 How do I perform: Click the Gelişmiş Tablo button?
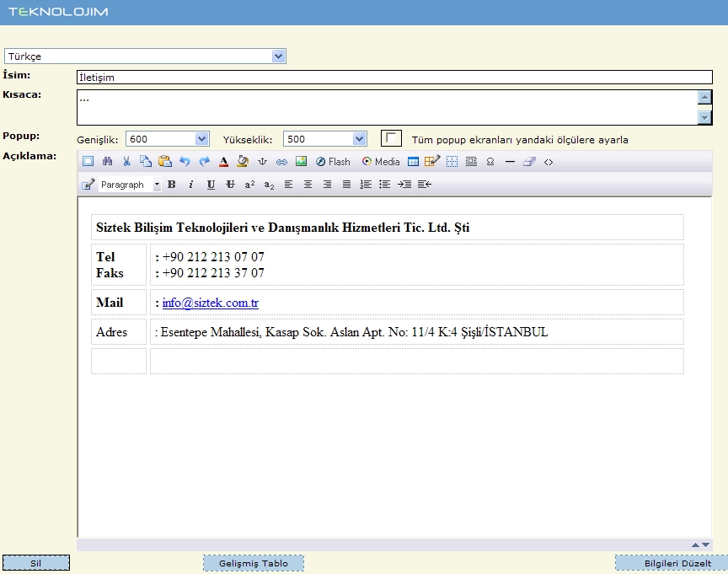click(254, 563)
